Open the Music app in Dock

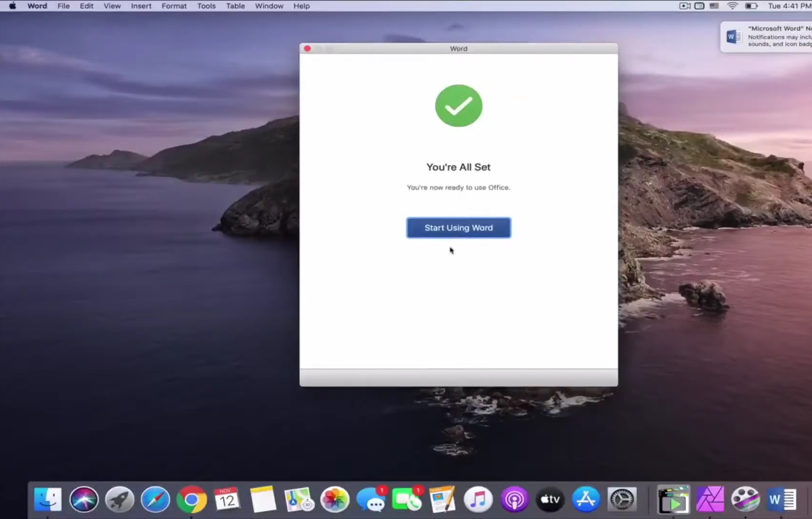(478, 500)
